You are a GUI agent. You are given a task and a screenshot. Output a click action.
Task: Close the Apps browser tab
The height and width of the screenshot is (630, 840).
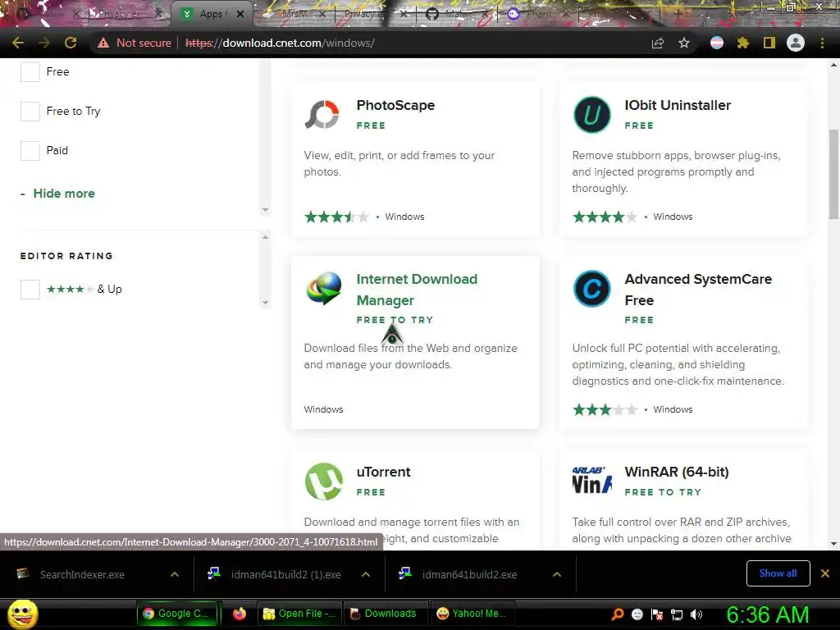click(x=240, y=14)
